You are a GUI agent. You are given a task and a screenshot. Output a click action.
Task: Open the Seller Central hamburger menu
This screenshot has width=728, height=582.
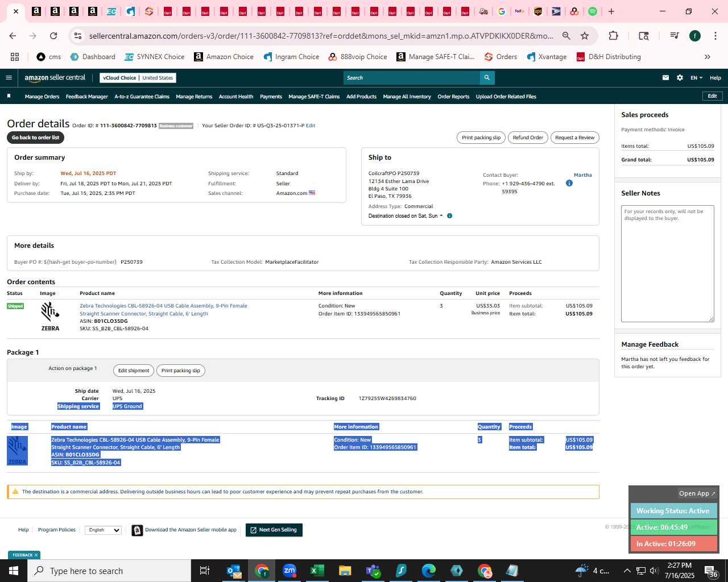[x=9, y=78]
